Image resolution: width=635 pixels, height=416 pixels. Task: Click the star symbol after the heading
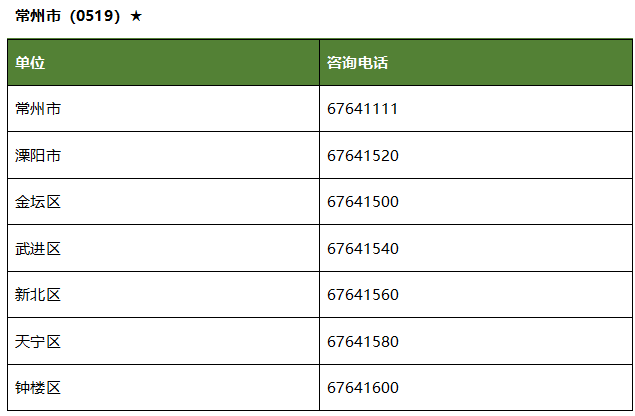click(136, 17)
